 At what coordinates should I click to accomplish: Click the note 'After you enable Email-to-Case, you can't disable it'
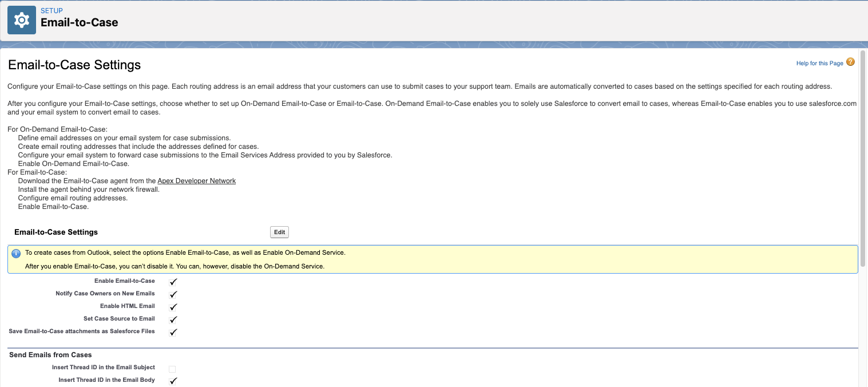click(175, 266)
